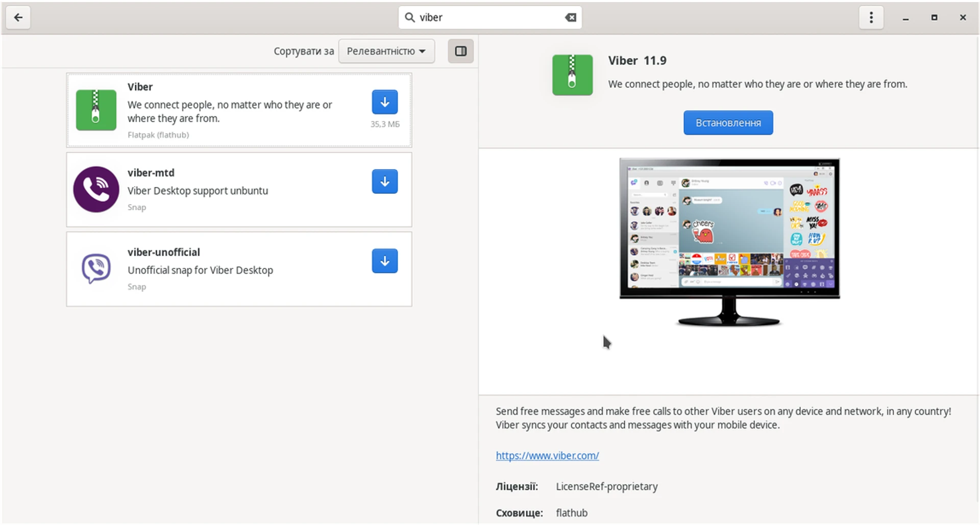This screenshot has height=525, width=980.
Task: Toggle the details side panel view
Action: pyautogui.click(x=460, y=51)
